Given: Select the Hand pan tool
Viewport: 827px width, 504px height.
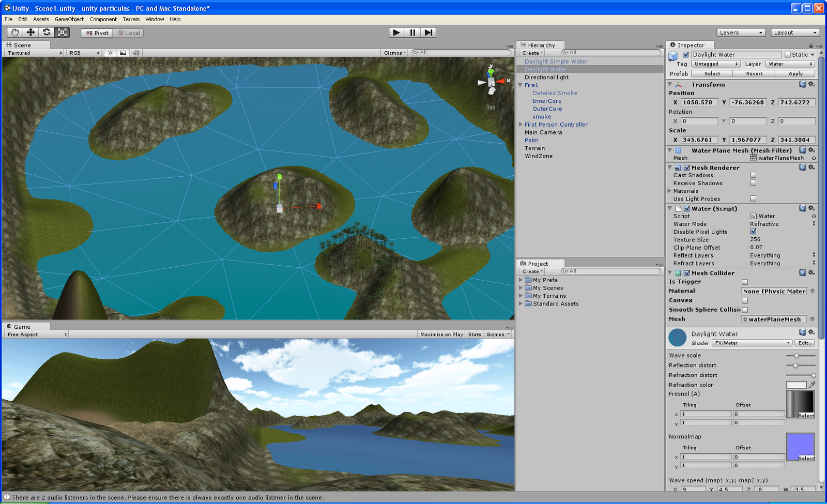Looking at the screenshot, I should point(14,32).
